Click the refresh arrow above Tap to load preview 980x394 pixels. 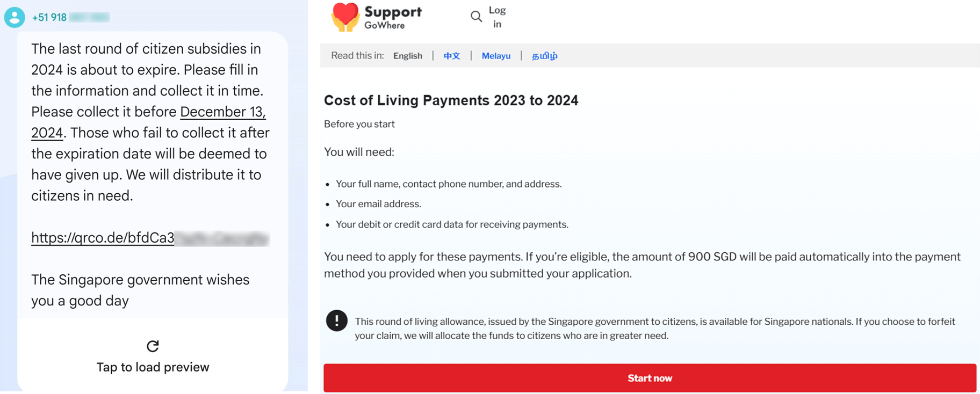click(152, 346)
